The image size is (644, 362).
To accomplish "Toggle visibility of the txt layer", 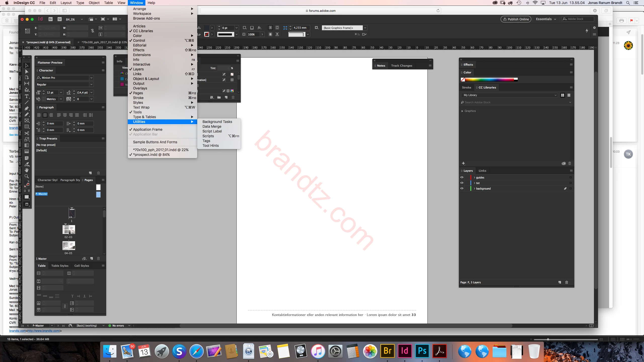I will [462, 183].
